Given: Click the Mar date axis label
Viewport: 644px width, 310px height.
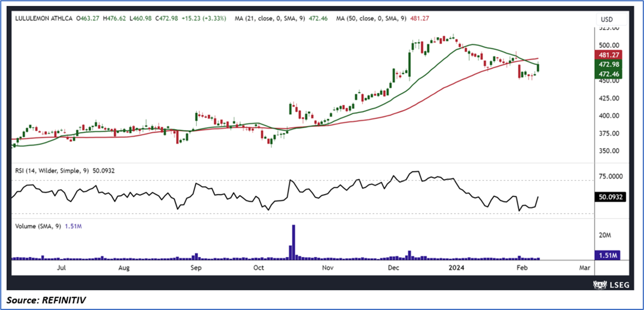Looking at the screenshot, I should pyautogui.click(x=585, y=269).
